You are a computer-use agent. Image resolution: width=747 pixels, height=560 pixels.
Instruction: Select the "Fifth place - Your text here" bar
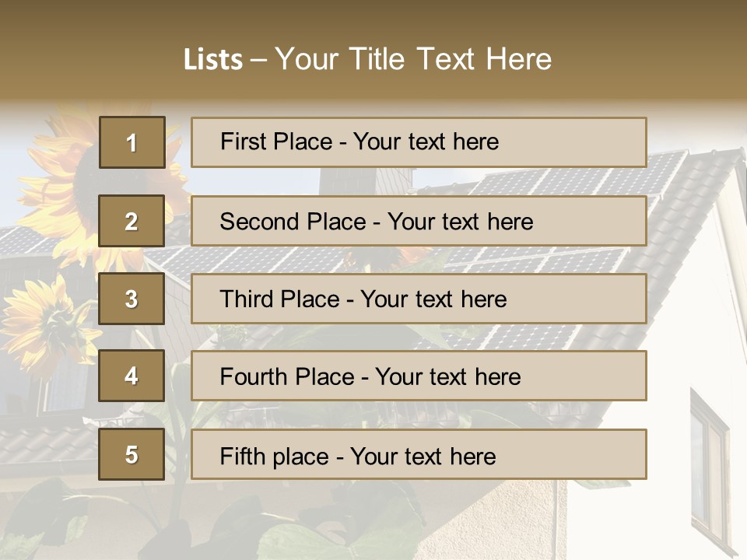click(x=419, y=454)
